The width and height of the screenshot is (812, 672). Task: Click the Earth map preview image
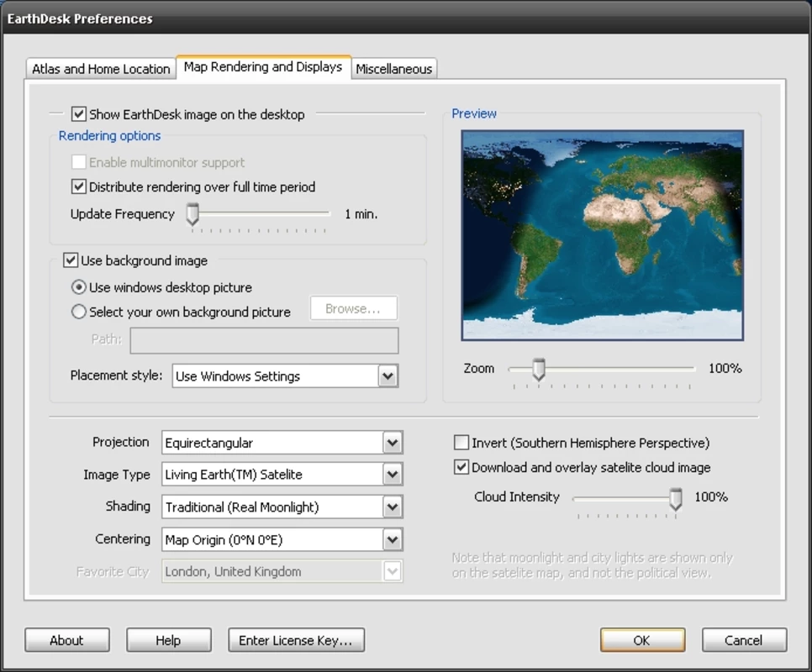pyautogui.click(x=602, y=235)
